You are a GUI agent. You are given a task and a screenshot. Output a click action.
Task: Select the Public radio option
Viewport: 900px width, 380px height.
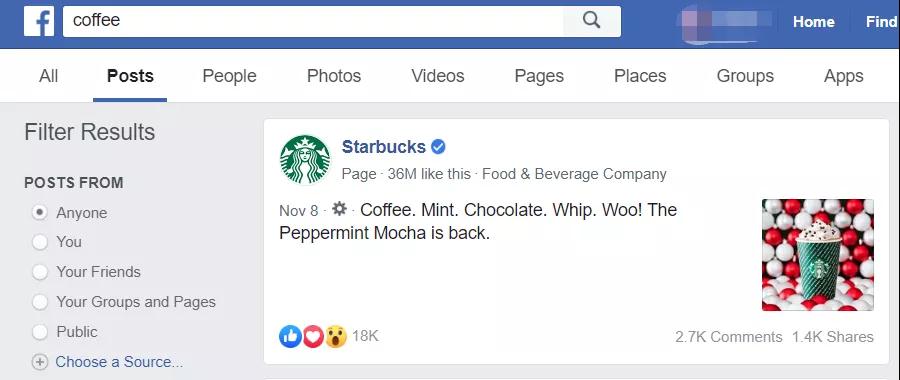(40, 332)
